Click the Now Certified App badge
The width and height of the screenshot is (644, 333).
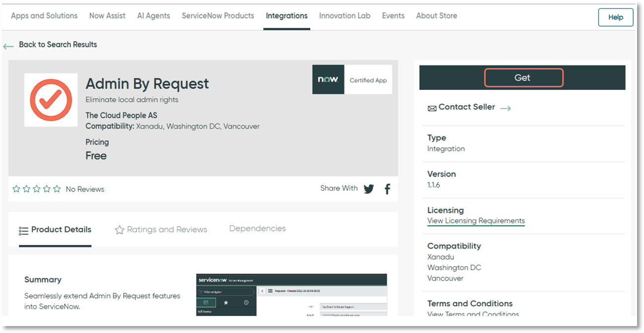[x=352, y=79]
